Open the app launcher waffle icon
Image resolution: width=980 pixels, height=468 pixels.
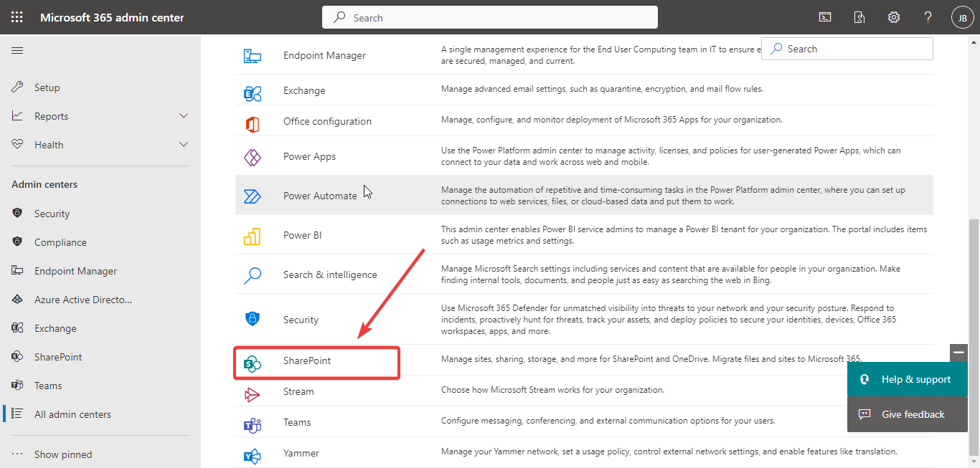coord(17,17)
